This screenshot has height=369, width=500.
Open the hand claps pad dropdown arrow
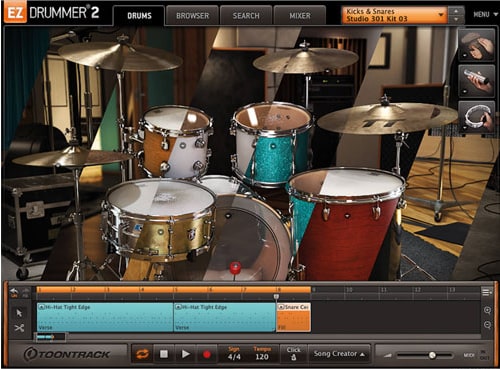465,55
